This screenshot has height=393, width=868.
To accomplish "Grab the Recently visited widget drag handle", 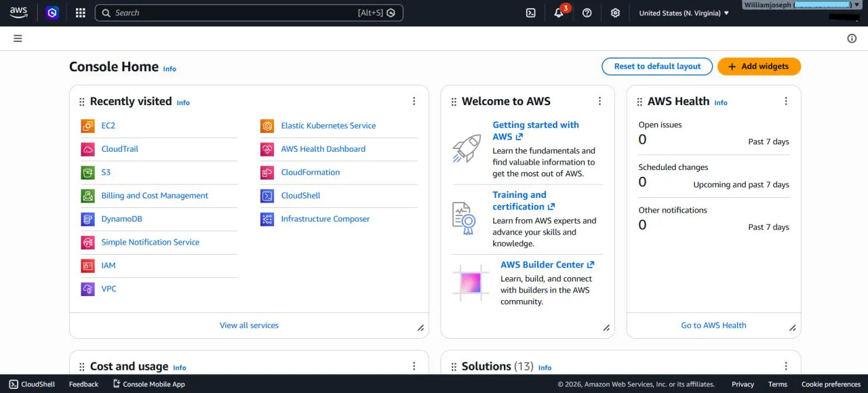I will tap(82, 102).
